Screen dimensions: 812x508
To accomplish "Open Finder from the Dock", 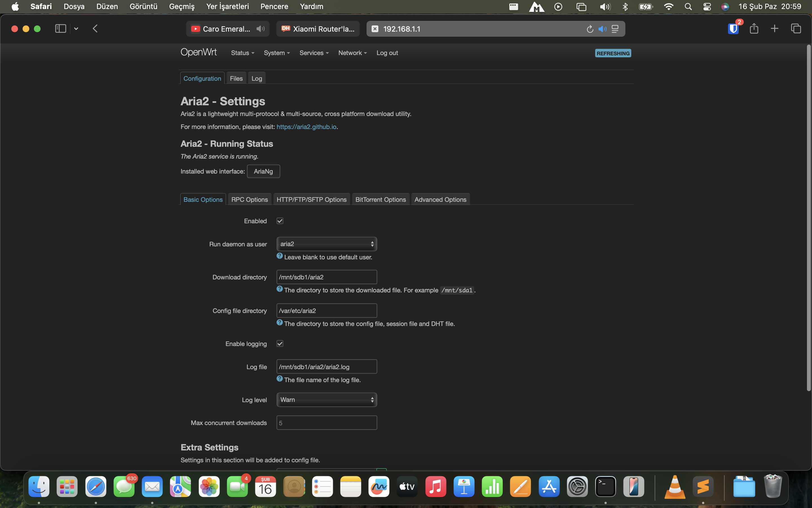I will click(x=39, y=486).
